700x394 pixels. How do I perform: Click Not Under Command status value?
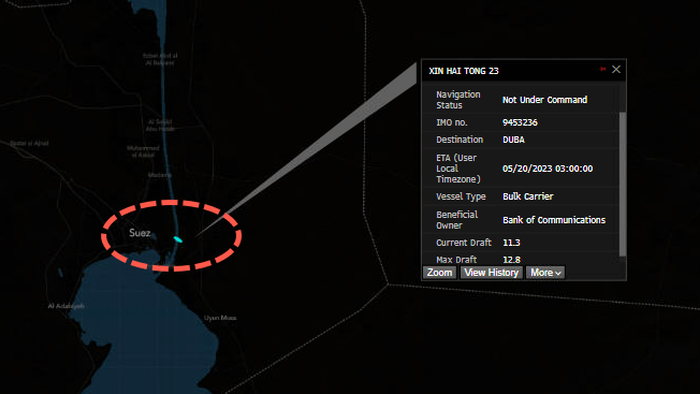point(545,100)
